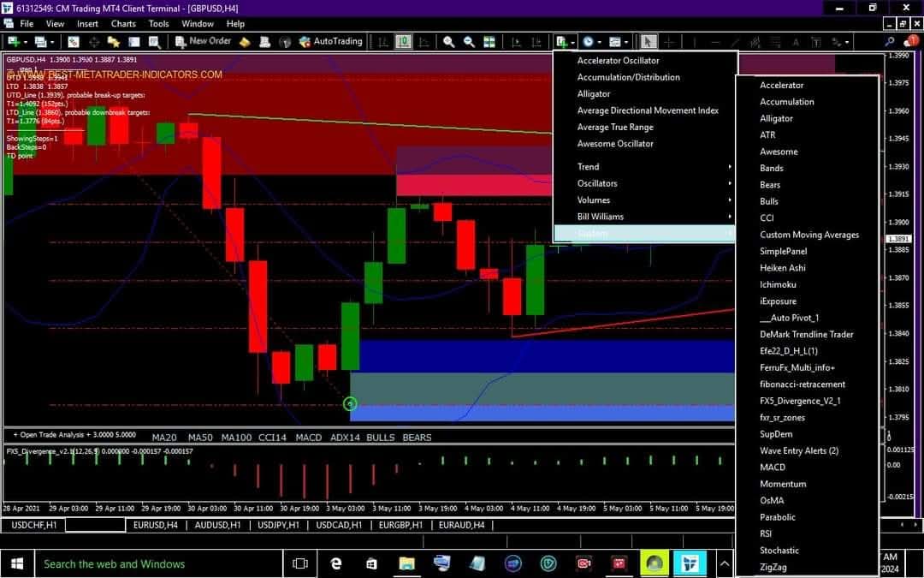Toggle Chart Shift icon
The image size is (924, 578).
(536, 42)
